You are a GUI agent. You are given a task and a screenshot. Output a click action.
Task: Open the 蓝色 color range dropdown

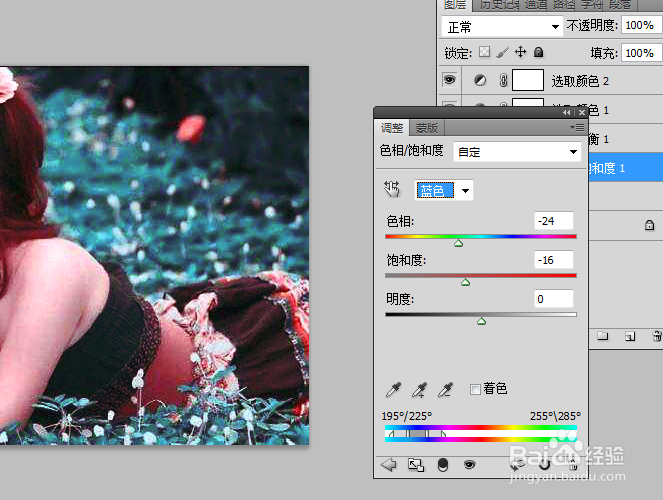point(444,190)
